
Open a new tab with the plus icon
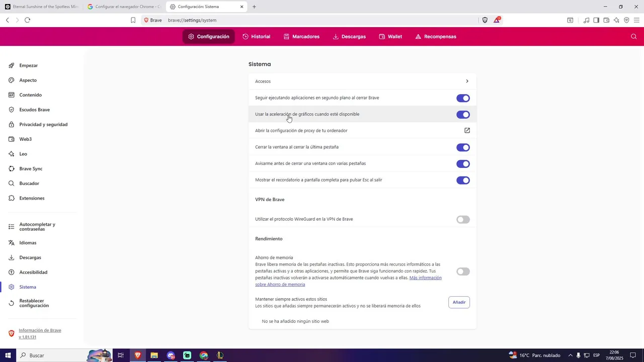[x=254, y=7]
